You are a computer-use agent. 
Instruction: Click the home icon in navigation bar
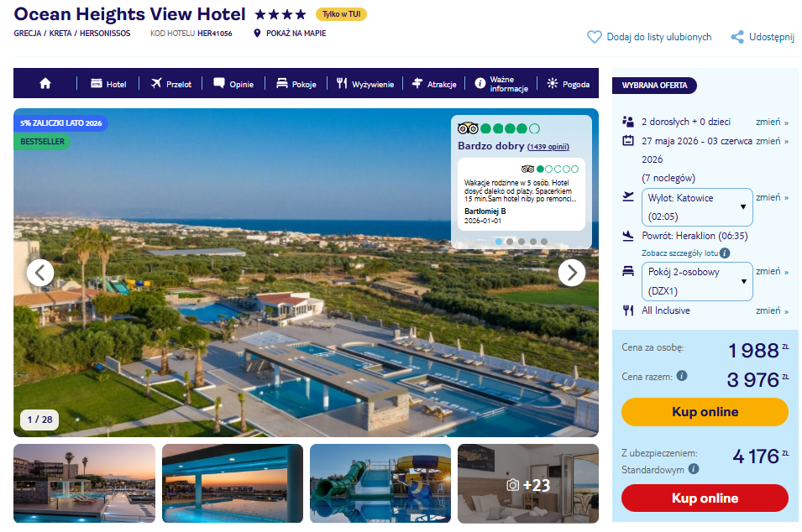coord(45,83)
